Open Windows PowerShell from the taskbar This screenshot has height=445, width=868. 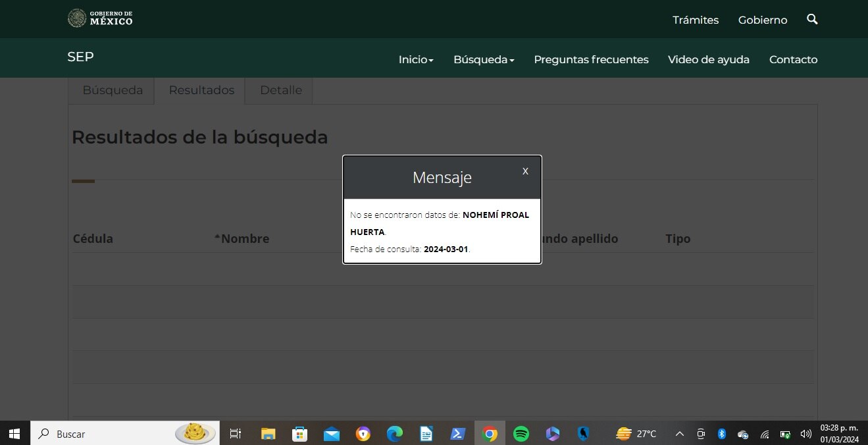tap(458, 434)
